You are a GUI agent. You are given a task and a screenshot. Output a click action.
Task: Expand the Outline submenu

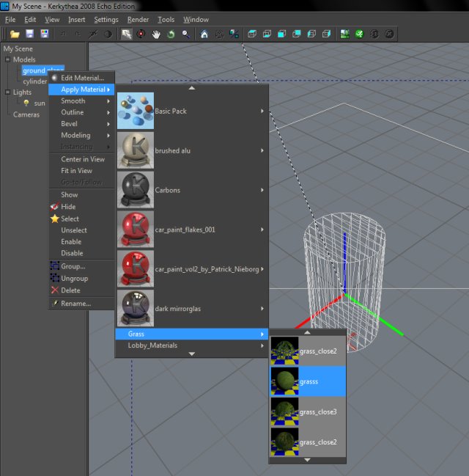click(x=81, y=112)
